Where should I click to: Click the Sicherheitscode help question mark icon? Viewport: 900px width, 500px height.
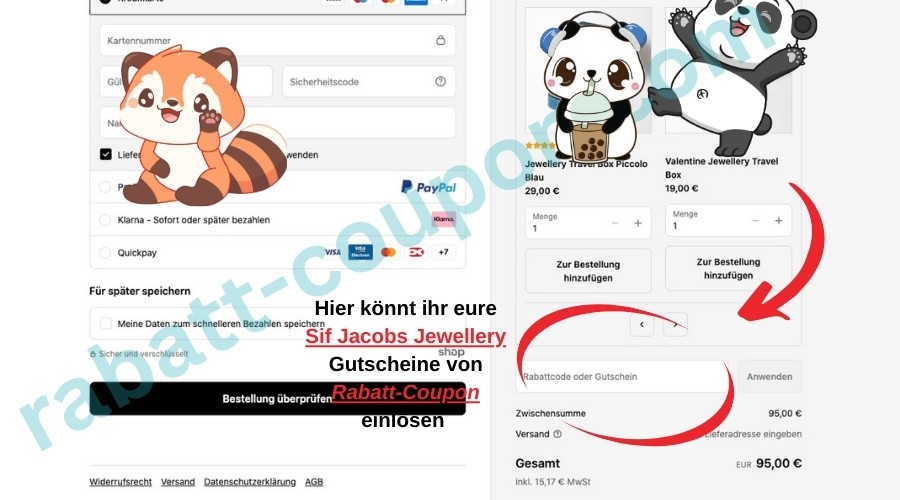click(x=440, y=81)
